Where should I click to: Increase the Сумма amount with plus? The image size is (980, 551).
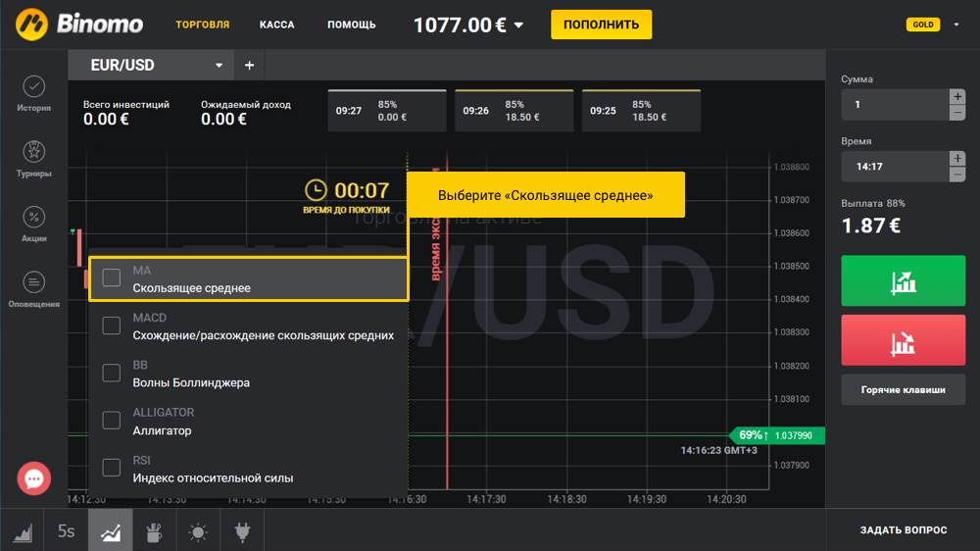(957, 96)
